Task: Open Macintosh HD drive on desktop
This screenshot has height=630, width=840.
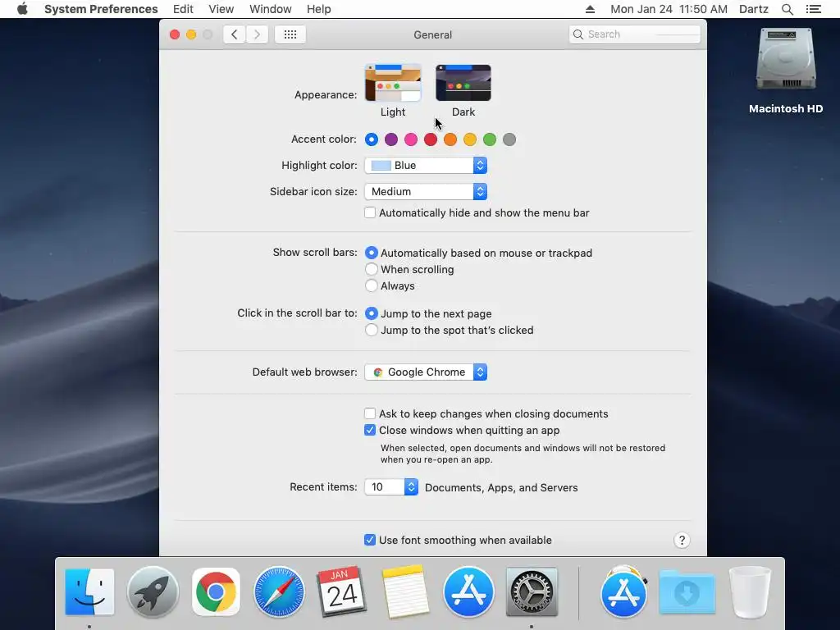Action: point(785,70)
